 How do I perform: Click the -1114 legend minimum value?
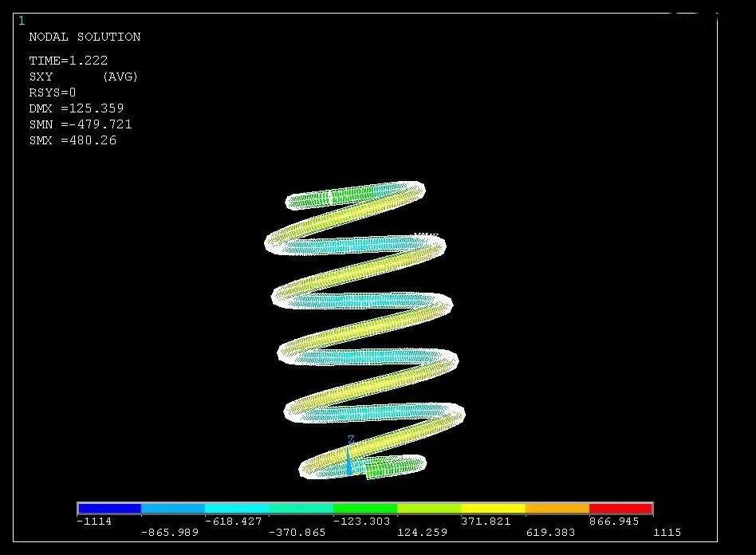94,522
